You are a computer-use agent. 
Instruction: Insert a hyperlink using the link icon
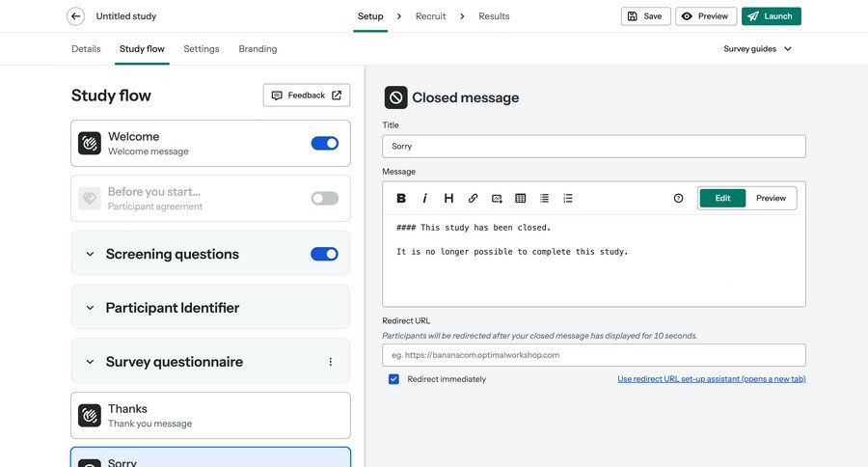(x=473, y=198)
